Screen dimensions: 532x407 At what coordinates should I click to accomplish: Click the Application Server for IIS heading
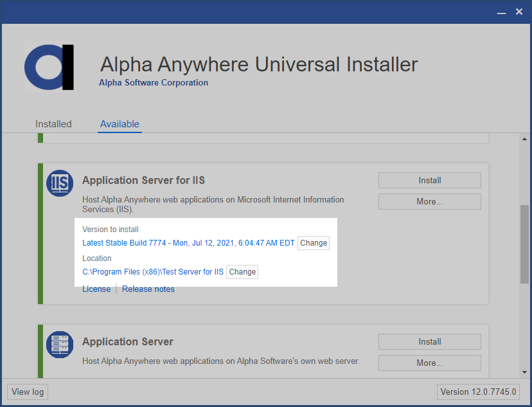tap(143, 180)
